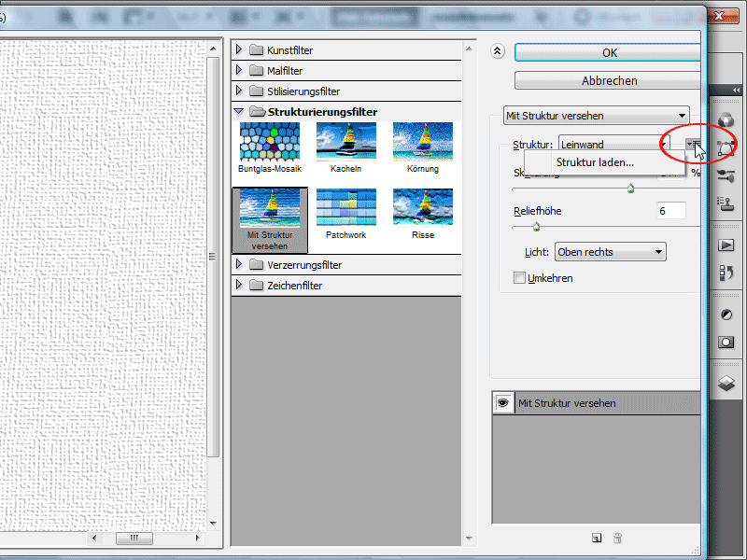This screenshot has width=747, height=560.
Task: Open the Masks panel icon in dock
Action: coord(726,343)
